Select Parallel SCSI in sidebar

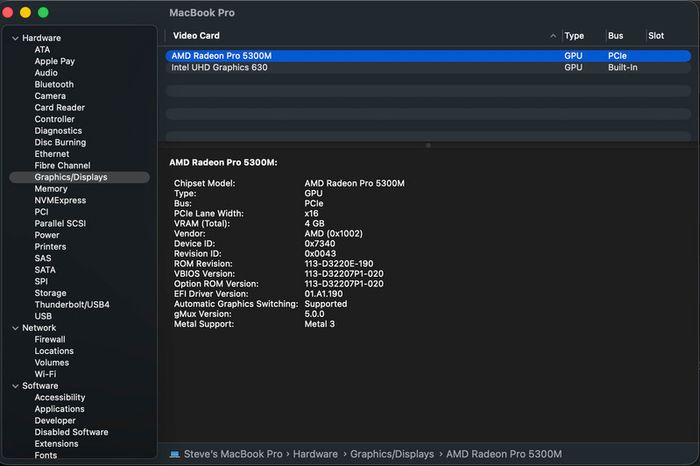click(x=60, y=224)
